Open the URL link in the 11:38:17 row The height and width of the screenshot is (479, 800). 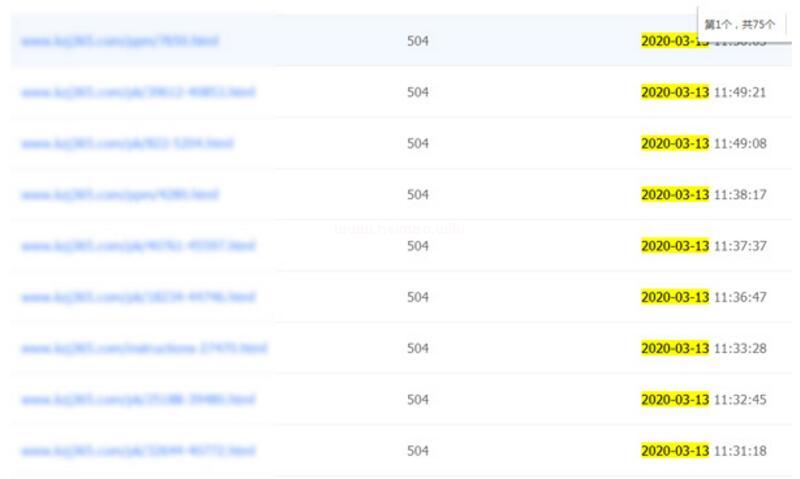pyautogui.click(x=119, y=194)
